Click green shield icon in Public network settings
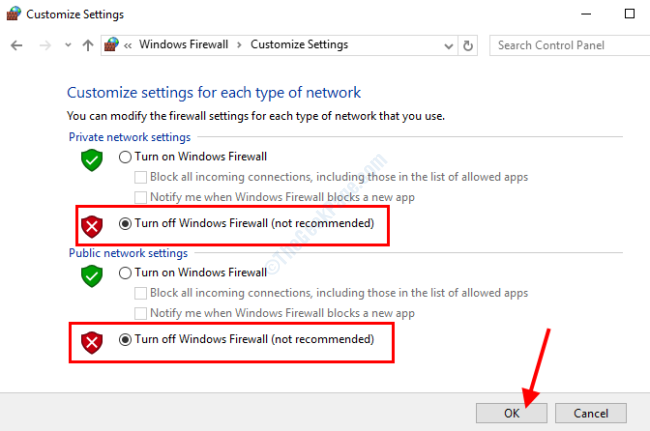Viewport: 650px width, 431px height. (x=92, y=276)
